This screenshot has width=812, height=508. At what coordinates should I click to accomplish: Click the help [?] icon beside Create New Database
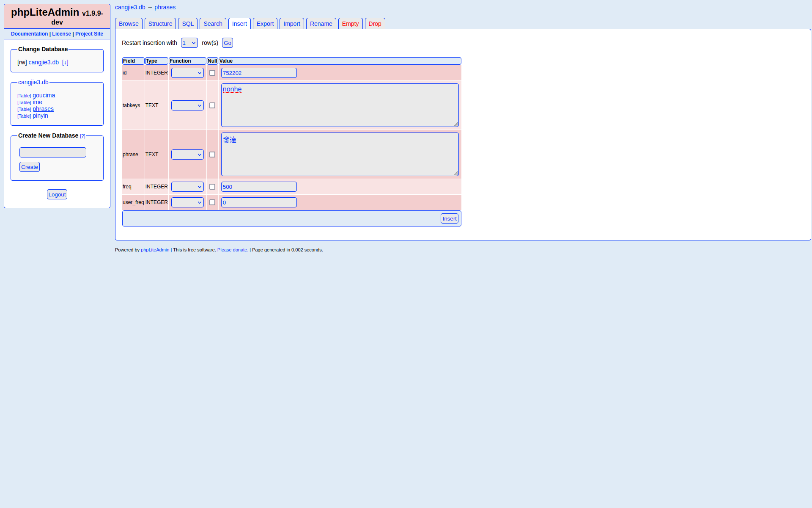point(82,136)
